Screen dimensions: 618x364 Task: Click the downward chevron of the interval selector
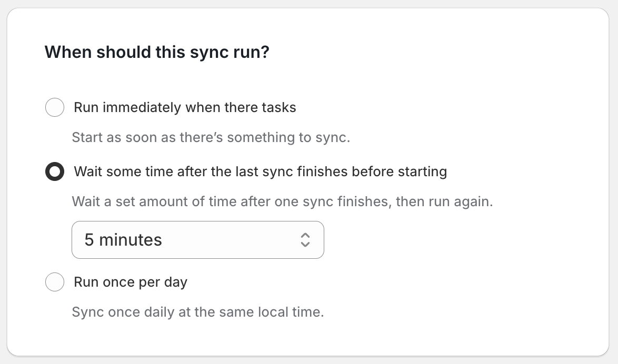pos(306,244)
